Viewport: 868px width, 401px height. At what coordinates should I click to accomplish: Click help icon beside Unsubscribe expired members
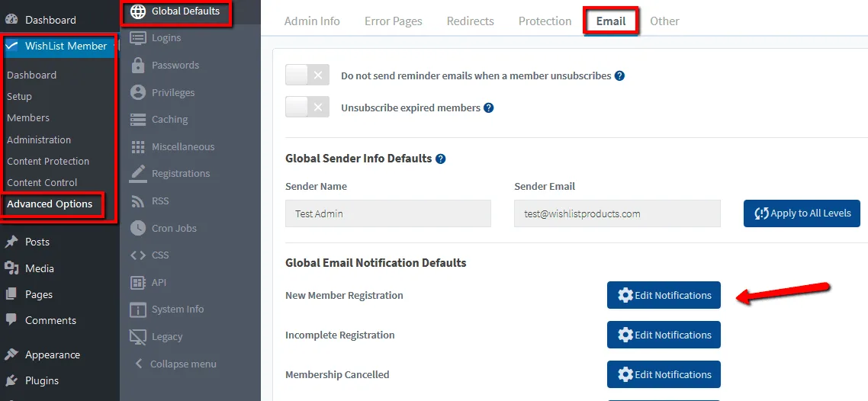489,107
